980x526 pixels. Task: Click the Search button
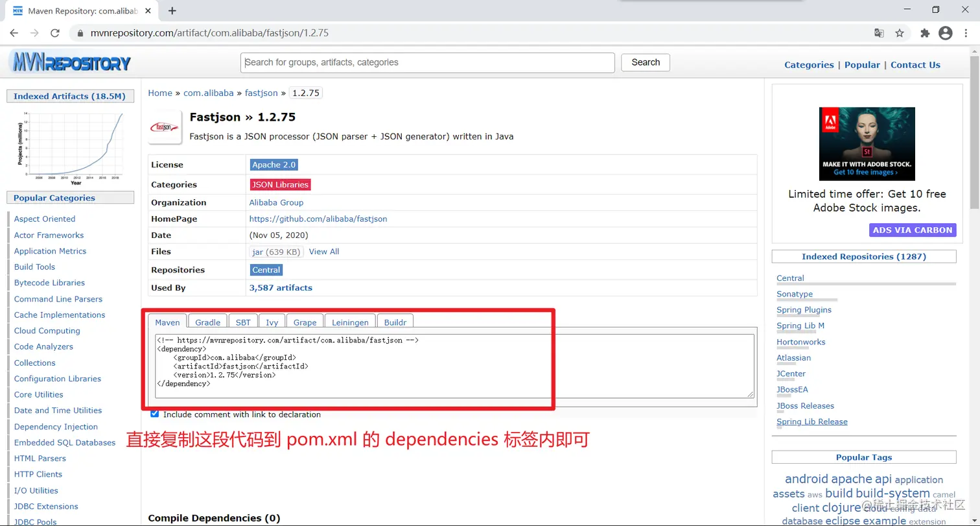(x=646, y=62)
